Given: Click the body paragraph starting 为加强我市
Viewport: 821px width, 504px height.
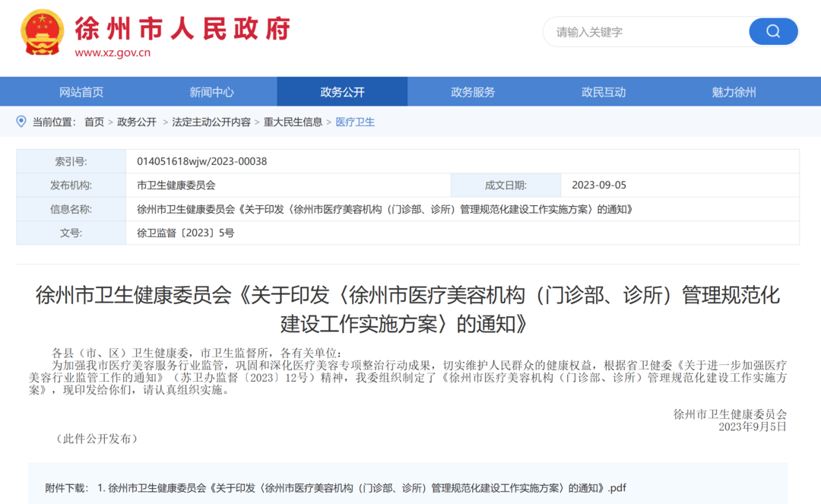Looking at the screenshot, I should pyautogui.click(x=408, y=377).
